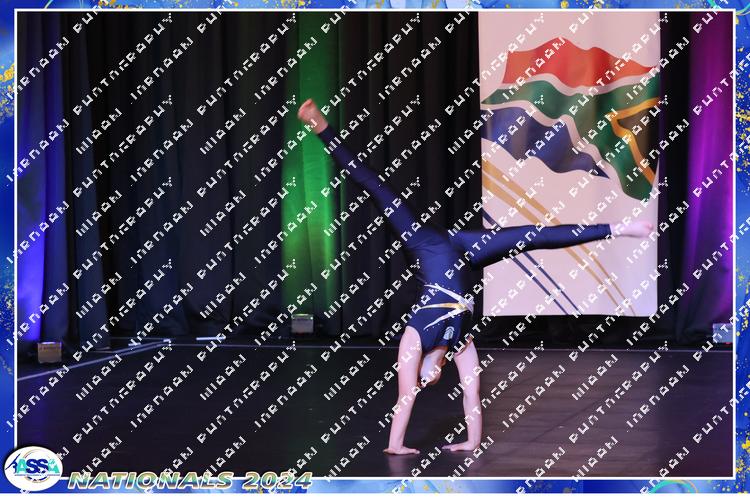Image resolution: width=750 pixels, height=500 pixels.
Task: Click the "NATIONALS 2024" caption text
Action: point(190,480)
